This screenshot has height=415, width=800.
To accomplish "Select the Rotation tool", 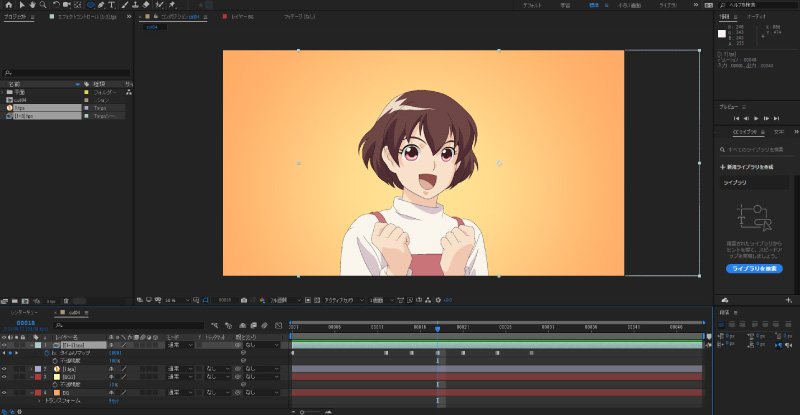I will [56, 5].
